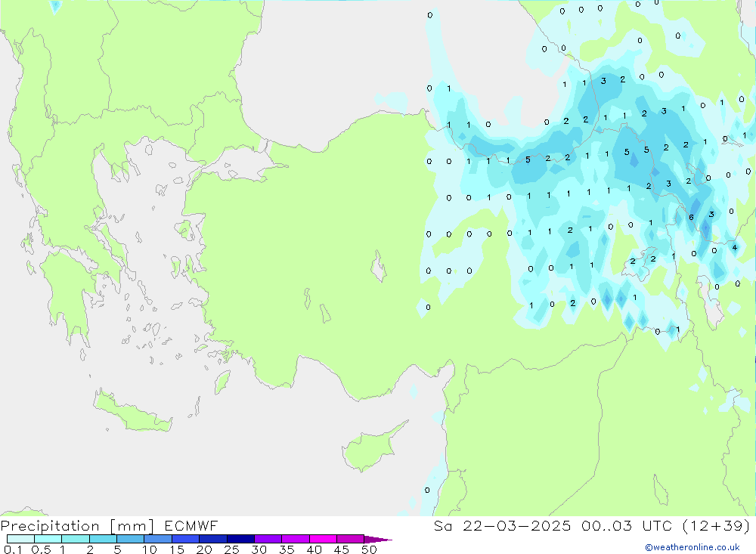Image resolution: width=756 pixels, height=554 pixels.
Task: Select the 1–2 mm legend swatch
Action: click(76, 539)
